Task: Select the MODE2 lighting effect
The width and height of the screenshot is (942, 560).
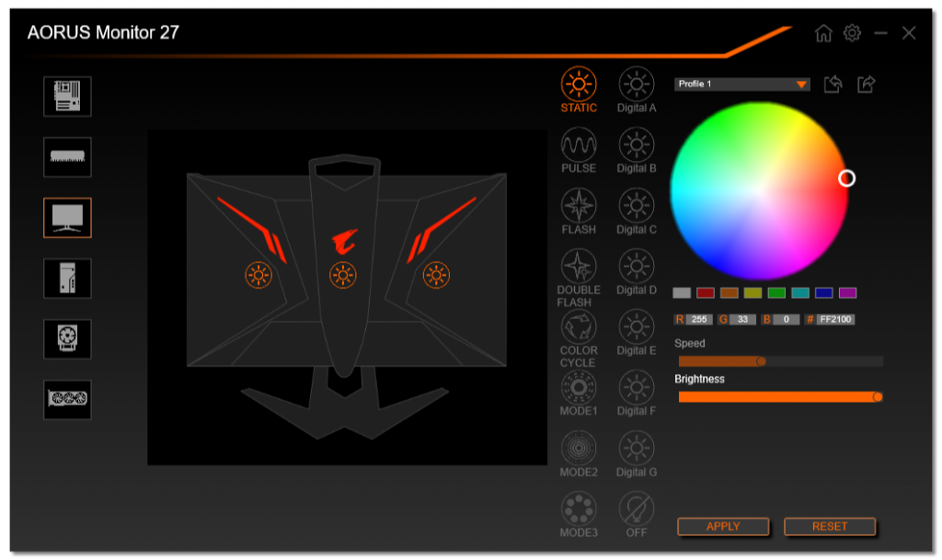Action: [579, 453]
